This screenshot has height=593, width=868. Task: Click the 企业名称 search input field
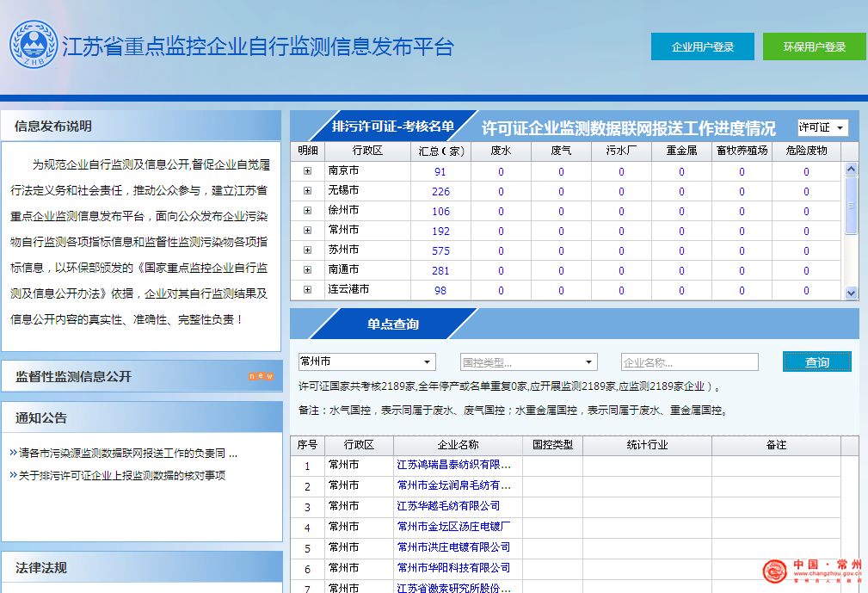click(x=689, y=362)
